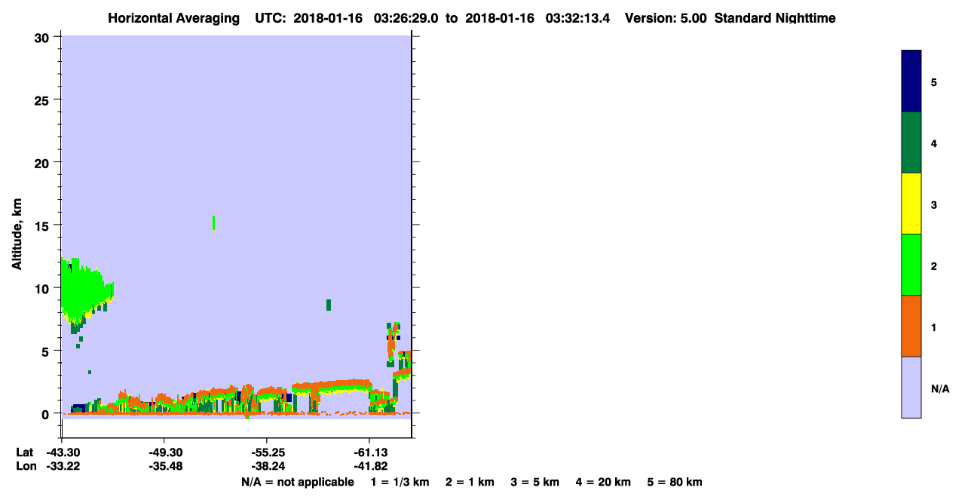Click the longitude value -41.82
This screenshot has width=980, height=503.
click(369, 466)
